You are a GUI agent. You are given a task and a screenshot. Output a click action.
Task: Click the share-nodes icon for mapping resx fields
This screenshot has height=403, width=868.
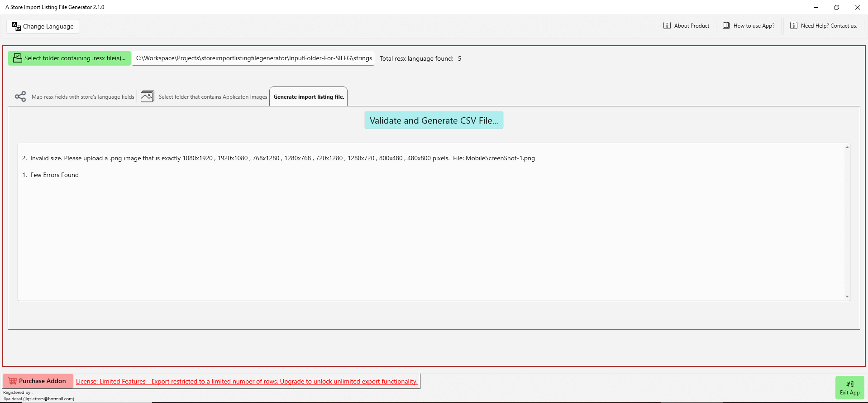(20, 96)
